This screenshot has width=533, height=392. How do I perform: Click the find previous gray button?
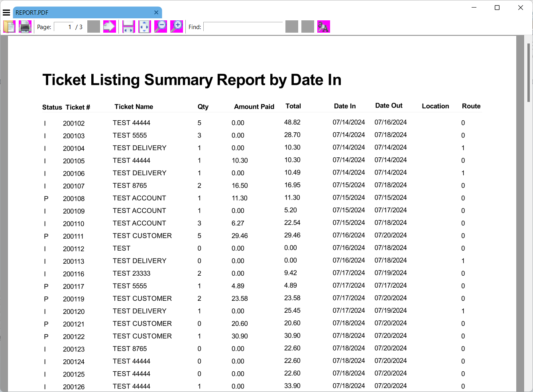(292, 27)
